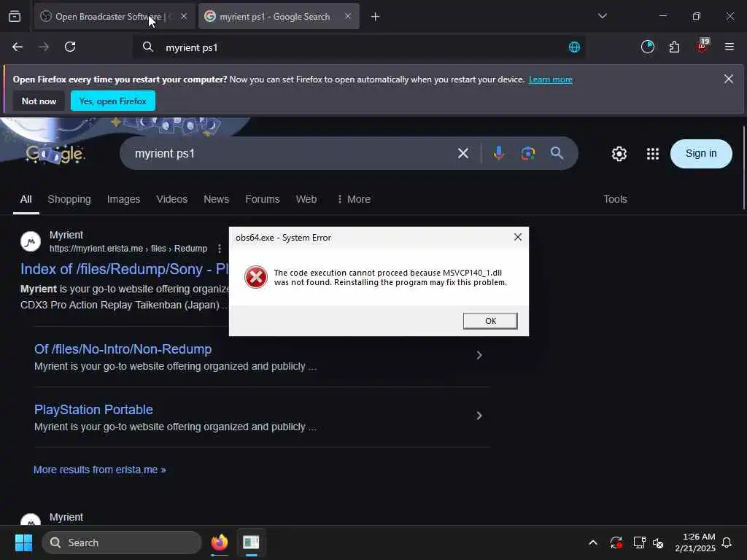
Task: Open the second taskbar application window icon
Action: [x=251, y=542]
